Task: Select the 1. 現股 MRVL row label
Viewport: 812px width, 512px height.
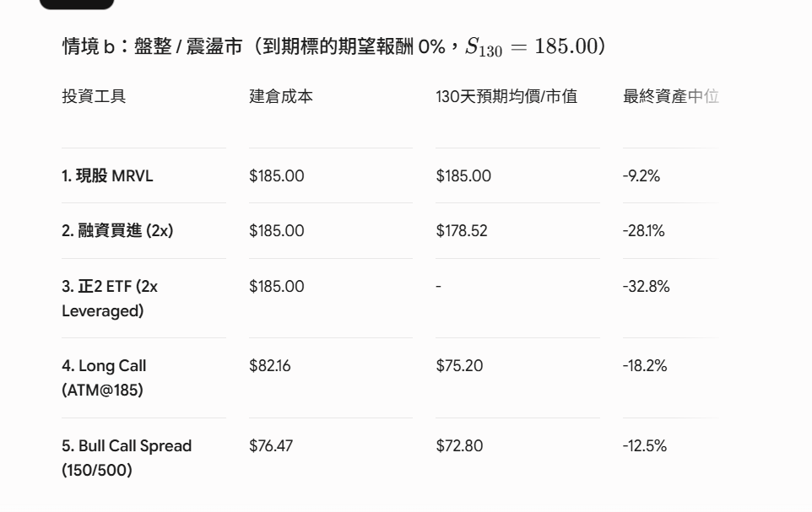Action: tap(107, 176)
